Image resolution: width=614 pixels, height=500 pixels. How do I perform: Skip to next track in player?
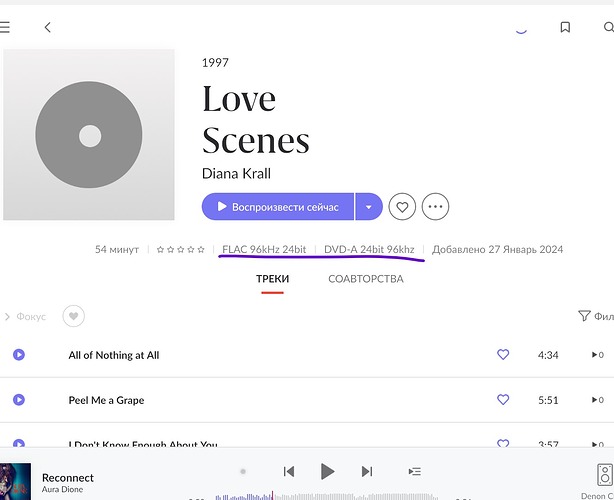click(x=367, y=471)
